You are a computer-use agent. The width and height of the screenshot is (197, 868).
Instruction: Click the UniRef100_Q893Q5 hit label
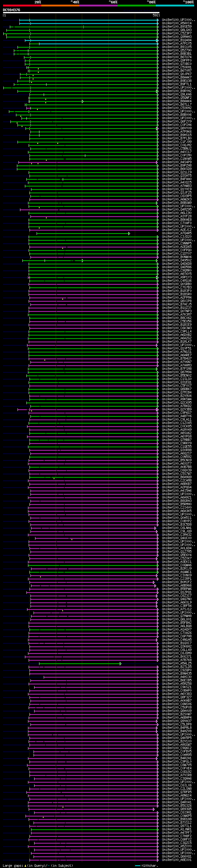[x=177, y=809]
